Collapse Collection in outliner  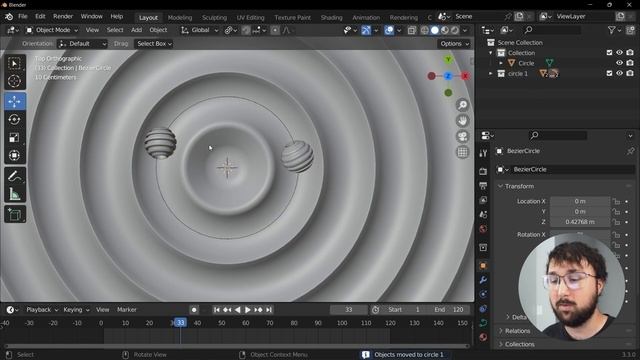point(491,53)
